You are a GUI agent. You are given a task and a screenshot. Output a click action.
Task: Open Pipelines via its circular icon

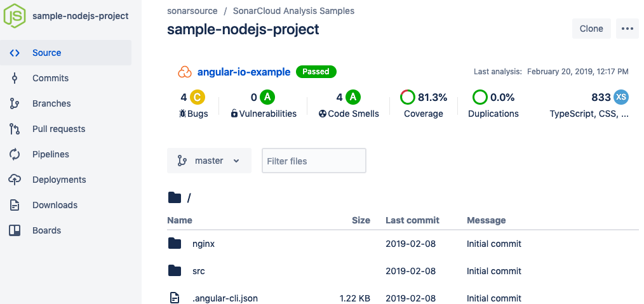[x=15, y=154]
